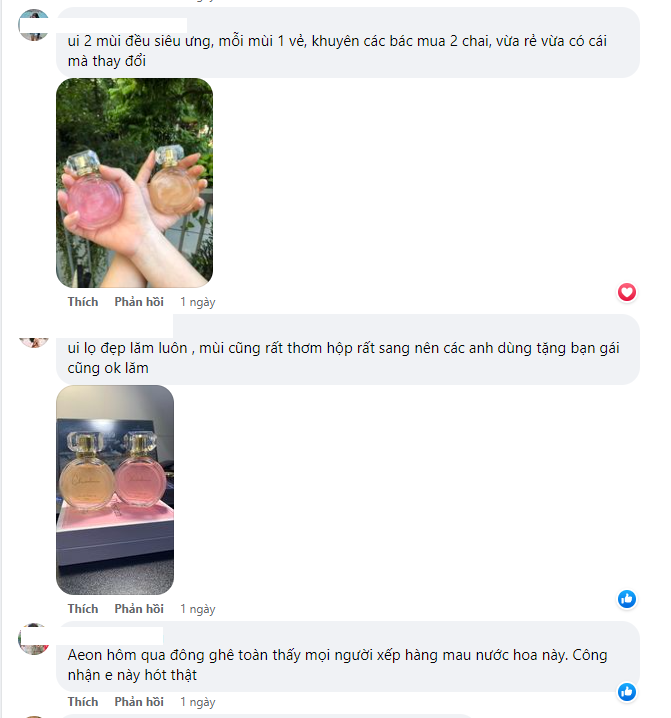Click the Aeon commenter's name above the comment
This screenshot has height=718, width=671.
pos(110,636)
